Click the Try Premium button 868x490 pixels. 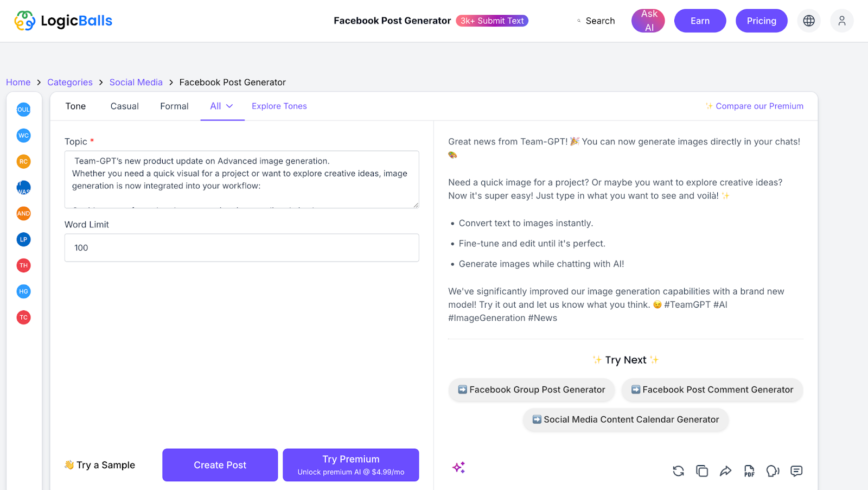(350, 465)
